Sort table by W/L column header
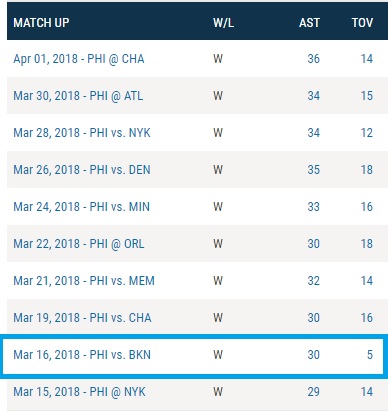 (223, 23)
